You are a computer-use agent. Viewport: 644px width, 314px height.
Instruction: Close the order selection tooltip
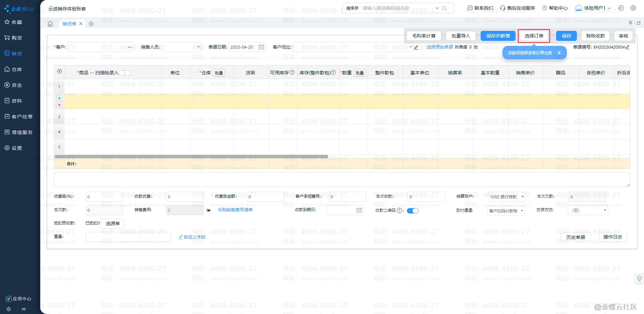coord(559,53)
